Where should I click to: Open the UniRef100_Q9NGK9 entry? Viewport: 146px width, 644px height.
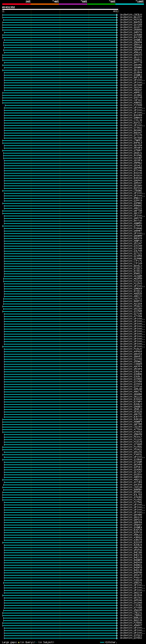tap(131, 289)
